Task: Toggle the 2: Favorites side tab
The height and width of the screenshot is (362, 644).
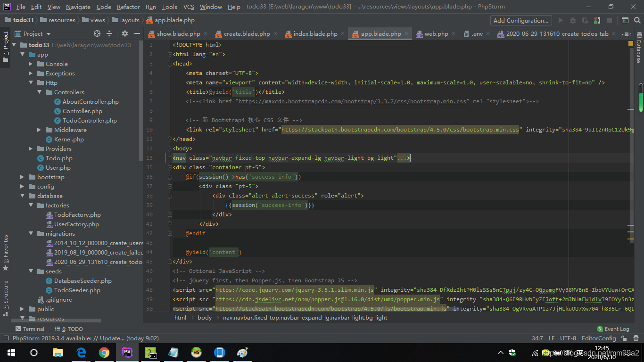Action: (x=6, y=252)
